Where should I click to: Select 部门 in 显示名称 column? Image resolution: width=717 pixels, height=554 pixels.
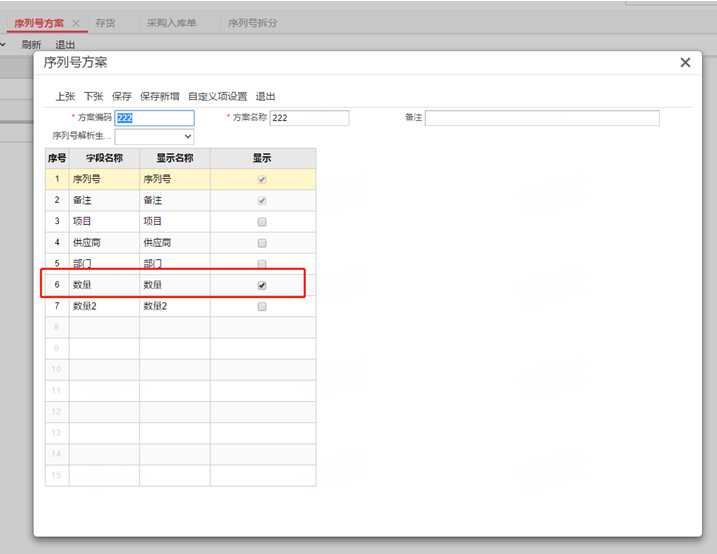tap(175, 264)
